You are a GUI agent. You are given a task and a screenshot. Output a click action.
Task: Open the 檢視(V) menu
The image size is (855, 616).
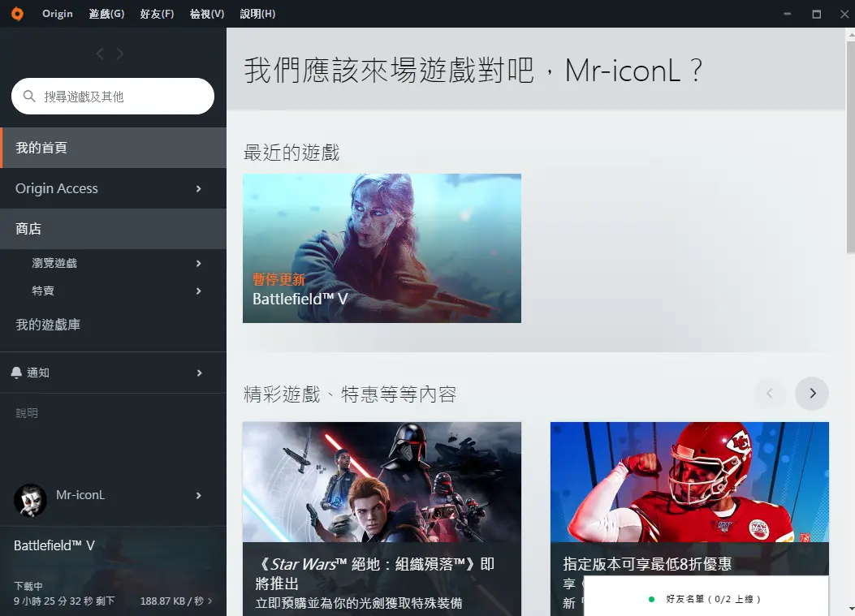pos(207,14)
